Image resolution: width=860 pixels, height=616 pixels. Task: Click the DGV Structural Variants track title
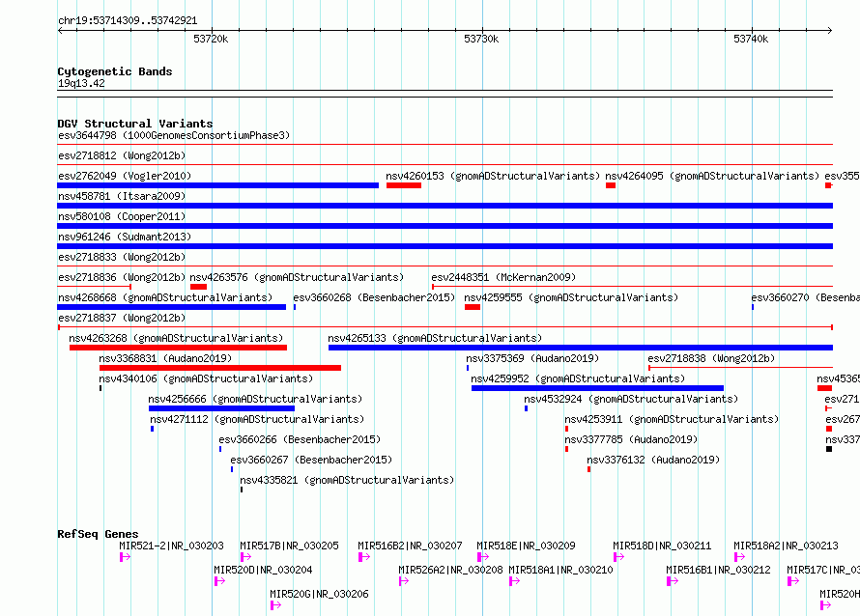tap(135, 124)
